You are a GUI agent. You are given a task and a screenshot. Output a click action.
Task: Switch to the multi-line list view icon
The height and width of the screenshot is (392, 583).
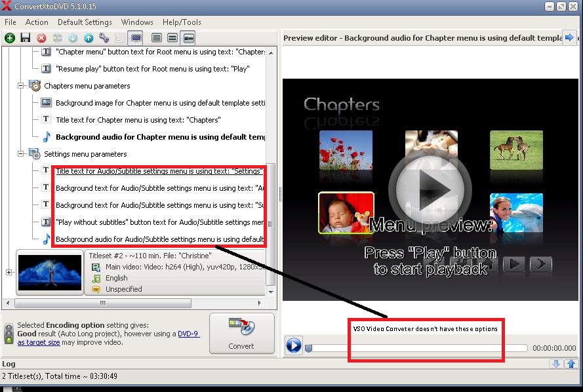[157, 38]
